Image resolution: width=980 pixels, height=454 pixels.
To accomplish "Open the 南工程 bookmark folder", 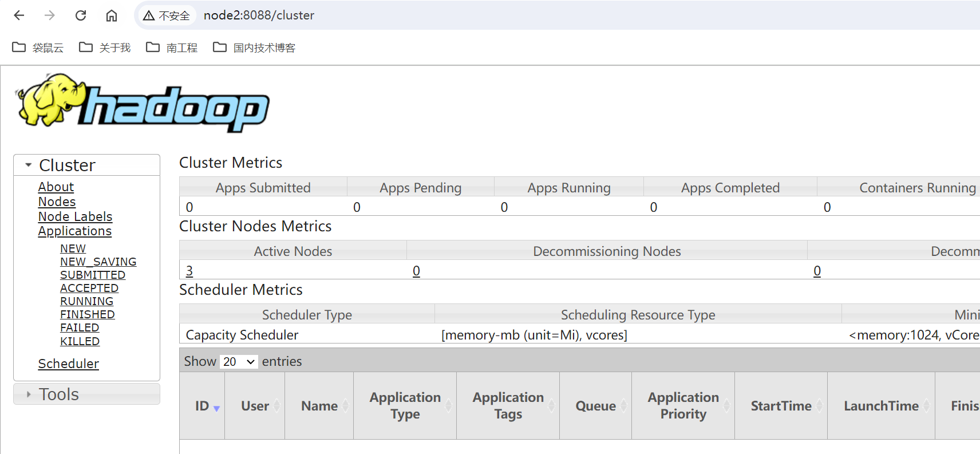I will click(x=172, y=48).
